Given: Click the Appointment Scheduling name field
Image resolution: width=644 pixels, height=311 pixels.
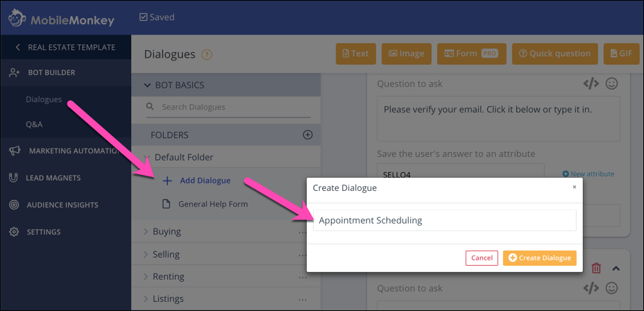Looking at the screenshot, I should pyautogui.click(x=444, y=220).
